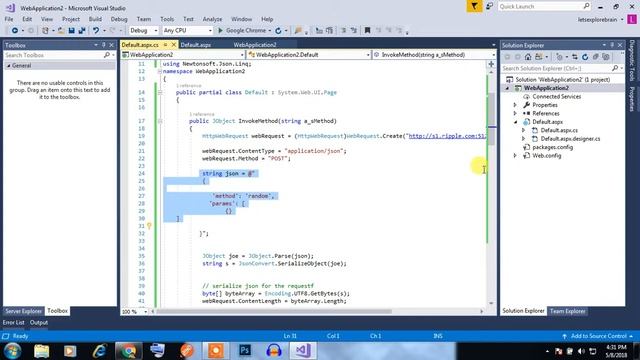The height and width of the screenshot is (360, 640).
Task: Click the Undo arrow icon
Action: pos(96,31)
